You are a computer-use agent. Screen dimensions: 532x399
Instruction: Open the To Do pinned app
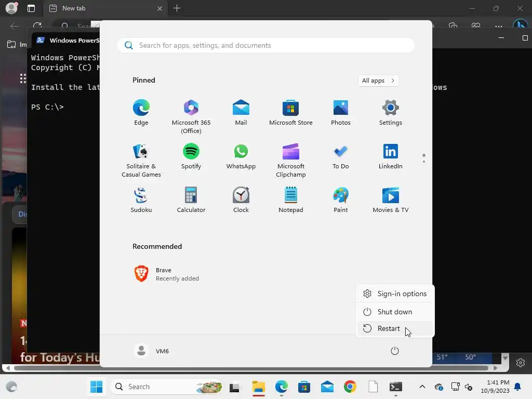pyautogui.click(x=341, y=156)
